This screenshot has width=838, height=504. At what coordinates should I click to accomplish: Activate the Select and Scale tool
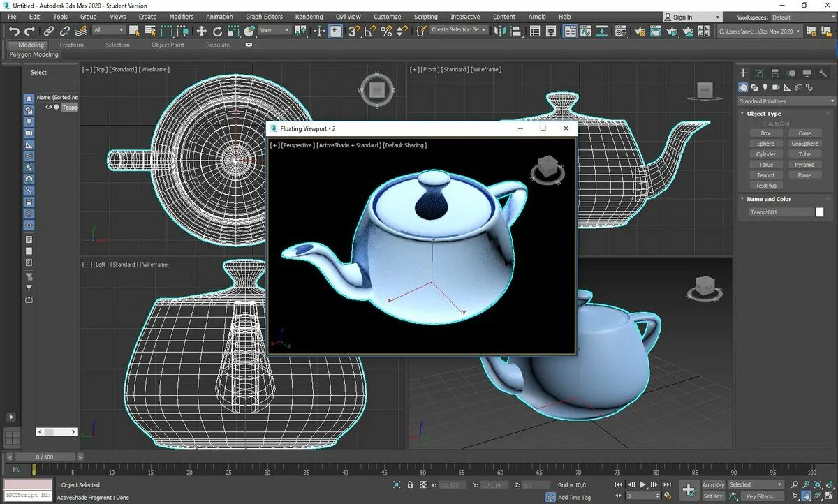[x=233, y=31]
